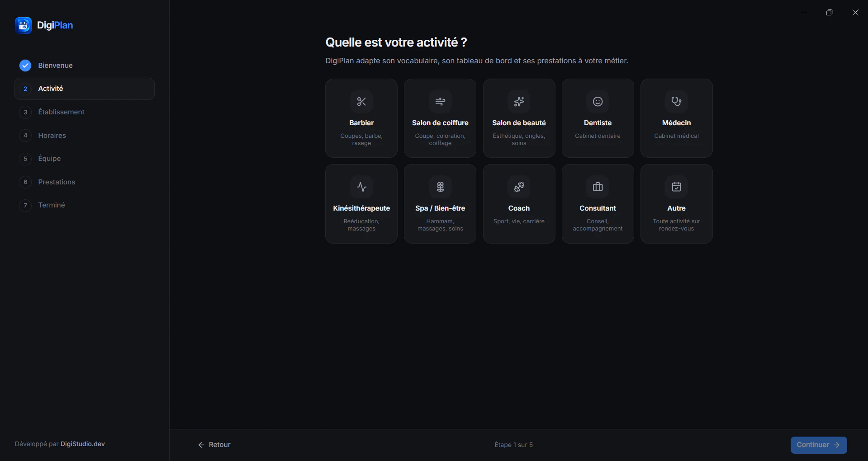Image resolution: width=868 pixels, height=461 pixels.
Task: Minimize the DigiPlan window
Action: (x=804, y=12)
